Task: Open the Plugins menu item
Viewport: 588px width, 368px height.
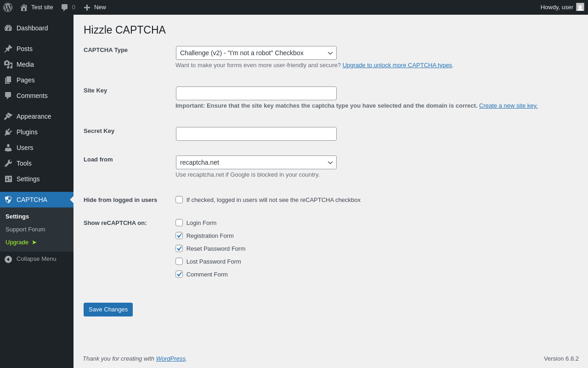Action: 37,132
